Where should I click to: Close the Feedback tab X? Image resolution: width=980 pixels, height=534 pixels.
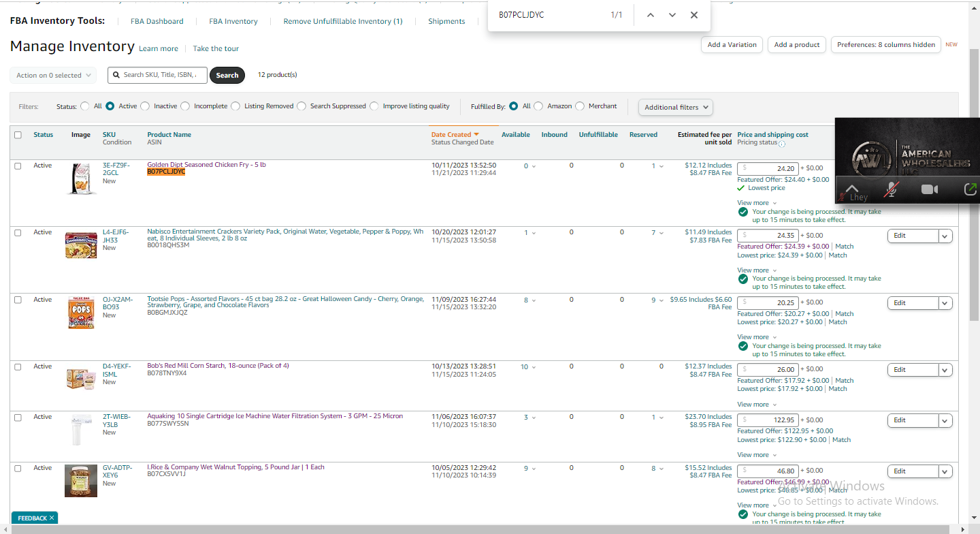52,518
